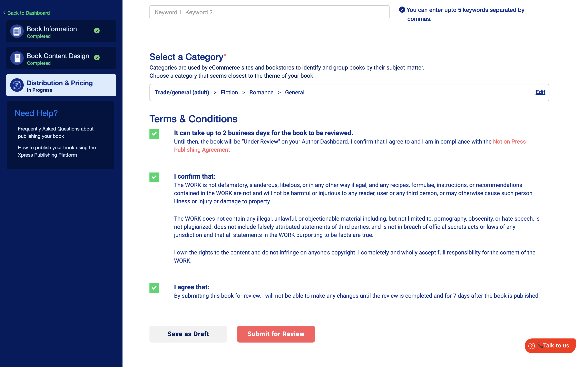Screen dimensions: 588x367
Task: Click the back arrow beside Back to Dashboard
Action: (4, 13)
